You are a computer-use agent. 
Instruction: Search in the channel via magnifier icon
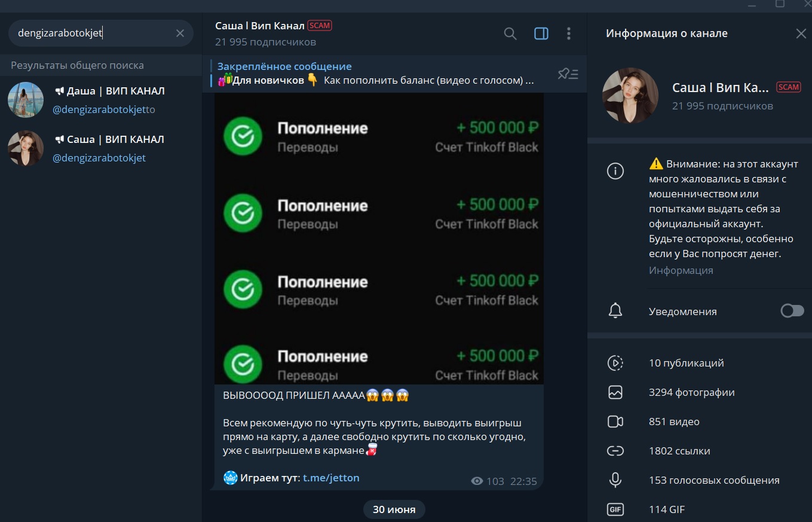point(510,33)
